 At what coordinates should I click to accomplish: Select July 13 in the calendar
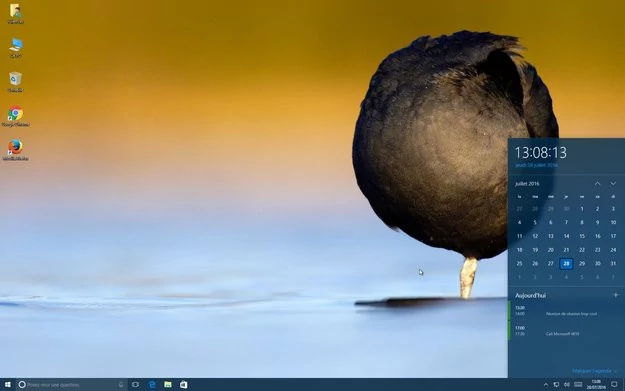click(550, 236)
